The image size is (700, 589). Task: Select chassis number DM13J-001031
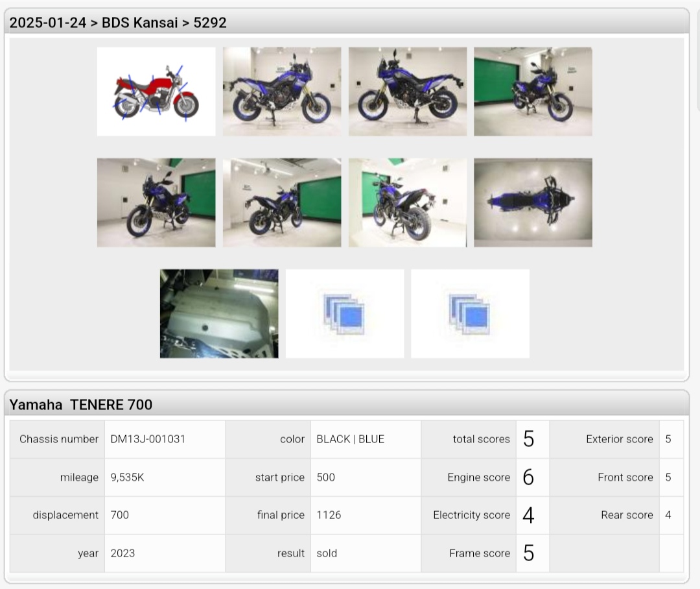(148, 439)
